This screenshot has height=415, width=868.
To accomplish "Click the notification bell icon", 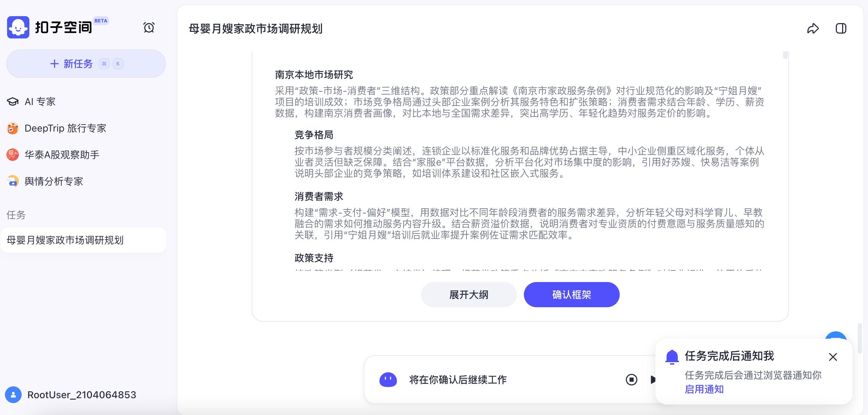I will [x=672, y=357].
